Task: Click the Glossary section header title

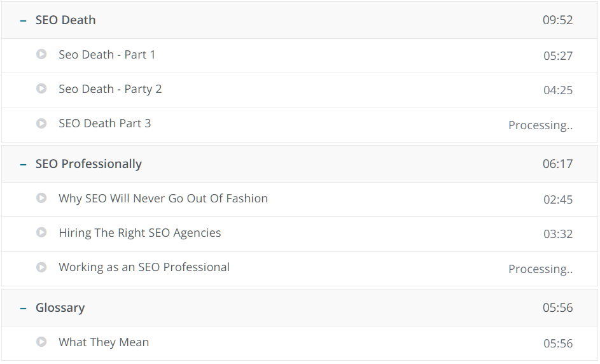Action: tap(60, 308)
